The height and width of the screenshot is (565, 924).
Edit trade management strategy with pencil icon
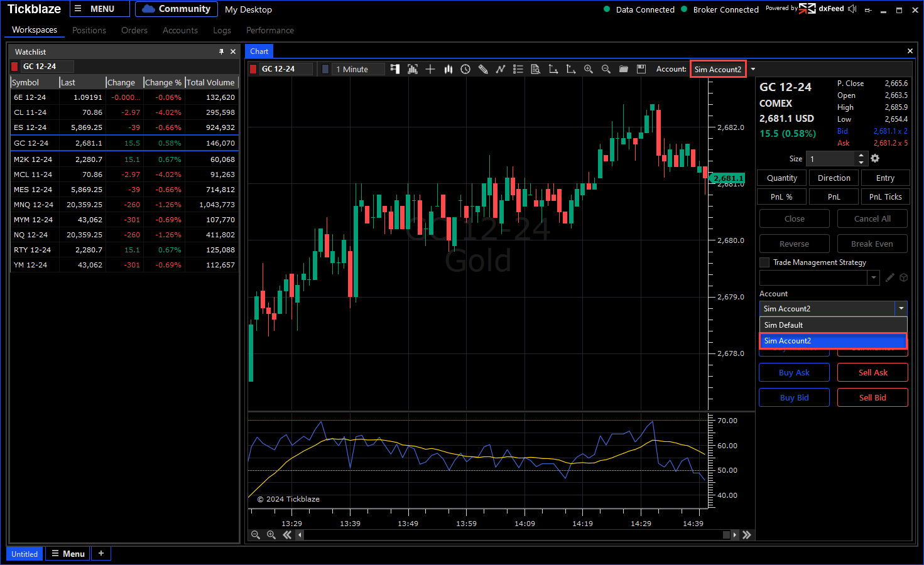(890, 277)
